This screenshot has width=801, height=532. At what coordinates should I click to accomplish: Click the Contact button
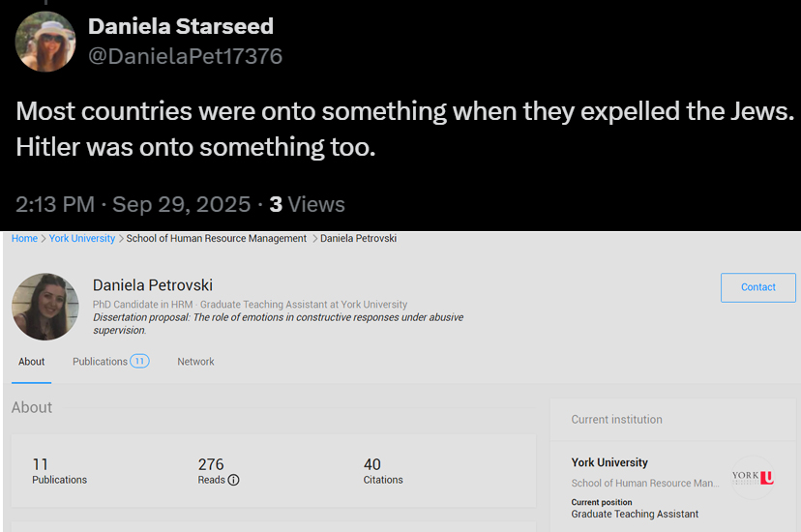click(758, 287)
